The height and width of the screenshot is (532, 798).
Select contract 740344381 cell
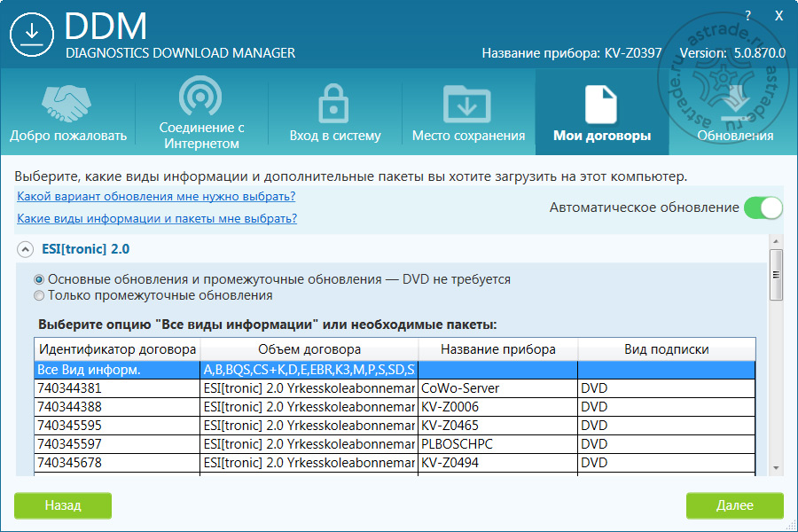click(117, 388)
